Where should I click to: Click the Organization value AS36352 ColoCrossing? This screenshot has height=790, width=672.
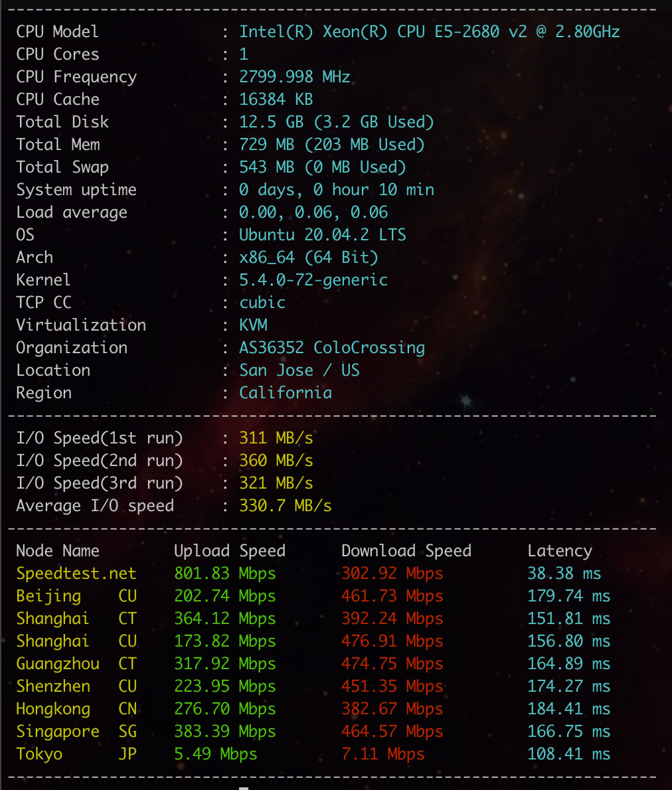331,348
